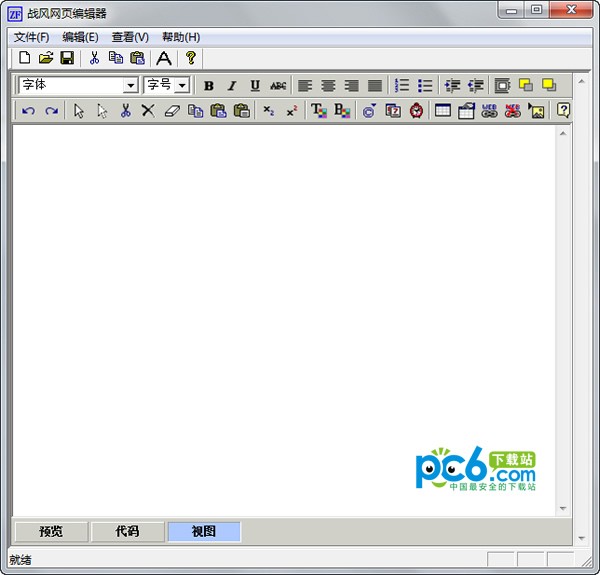Toggle Italic formatting
This screenshot has height=575, width=600.
(x=232, y=86)
